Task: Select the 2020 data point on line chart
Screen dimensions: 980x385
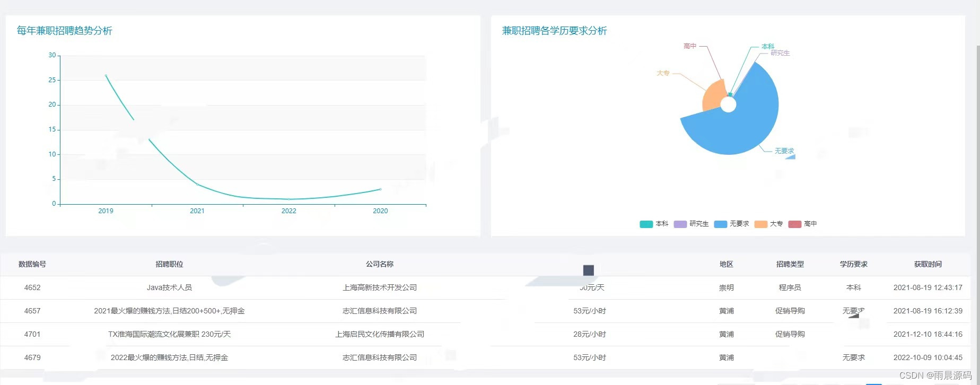Action: [380, 189]
